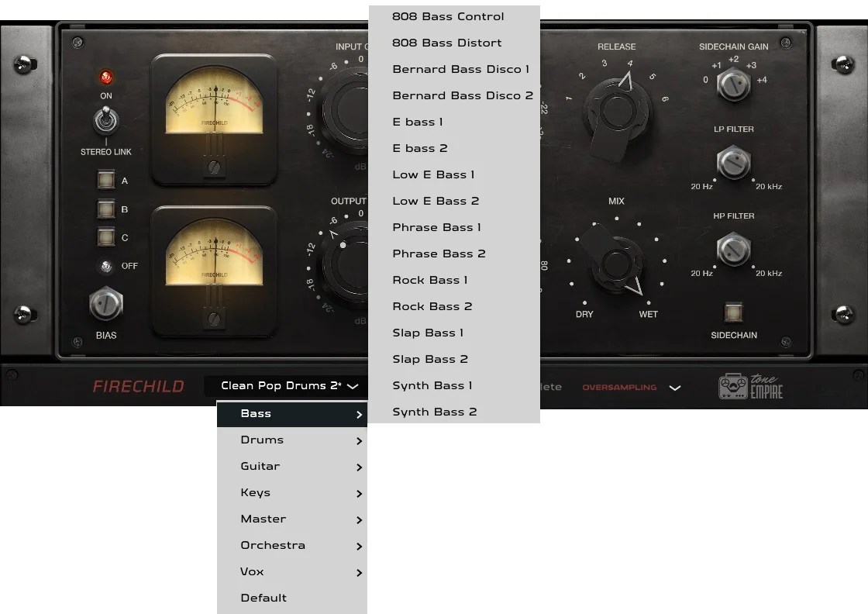The image size is (868, 614).
Task: Expand the Orchestra preset category
Action: [x=292, y=545]
